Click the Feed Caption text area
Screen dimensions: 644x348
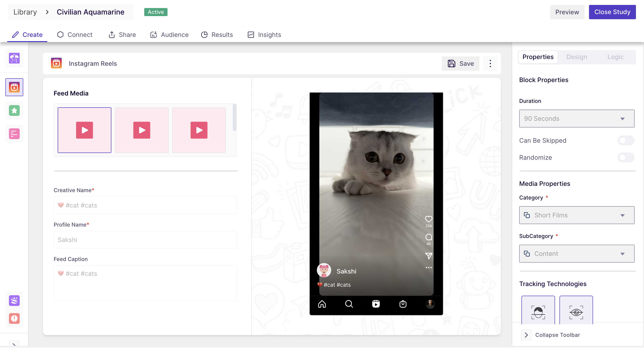(x=145, y=283)
